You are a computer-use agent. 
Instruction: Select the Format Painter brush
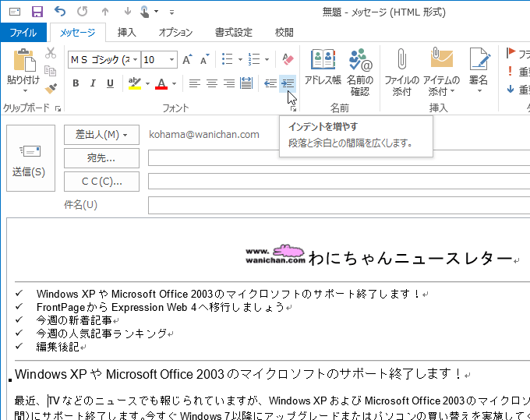tap(51, 89)
